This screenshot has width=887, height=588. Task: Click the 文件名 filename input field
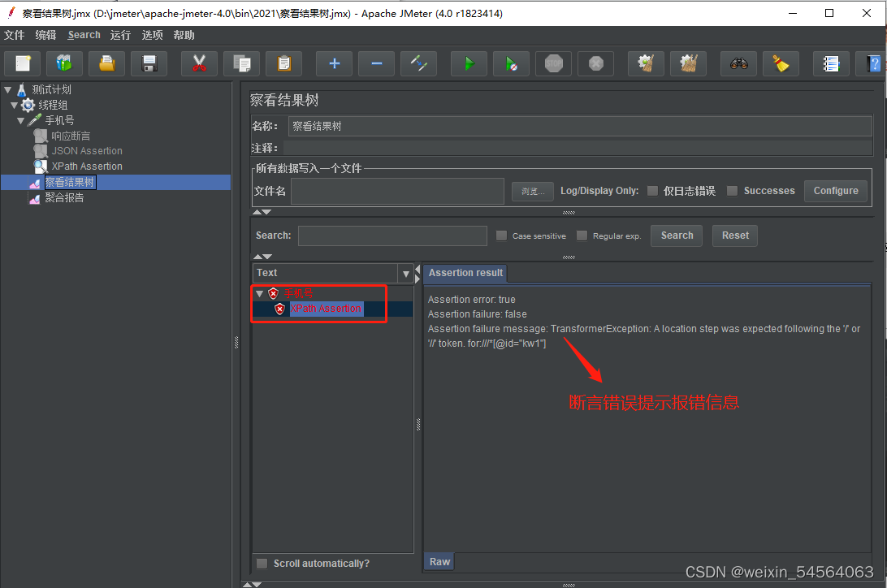tap(398, 191)
